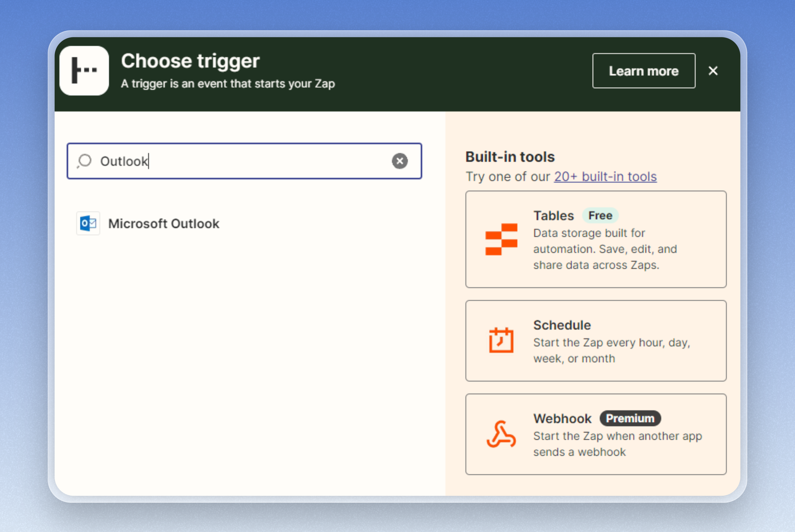Clear the Outlook search text
The height and width of the screenshot is (532, 795).
tap(399, 161)
